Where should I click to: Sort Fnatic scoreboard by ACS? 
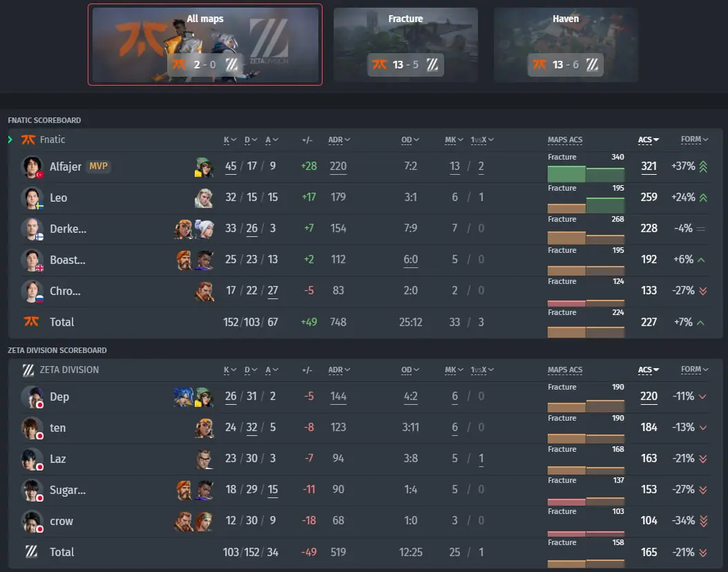coord(648,140)
